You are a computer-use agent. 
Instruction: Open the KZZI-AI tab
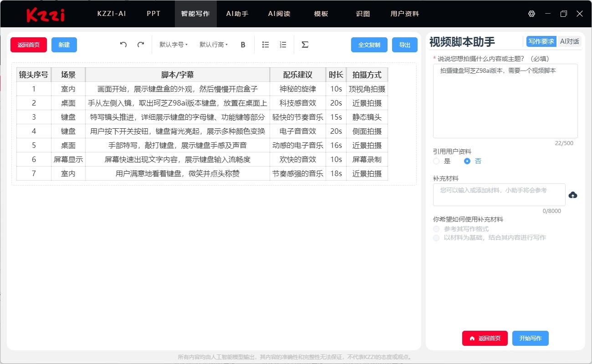[x=112, y=14]
